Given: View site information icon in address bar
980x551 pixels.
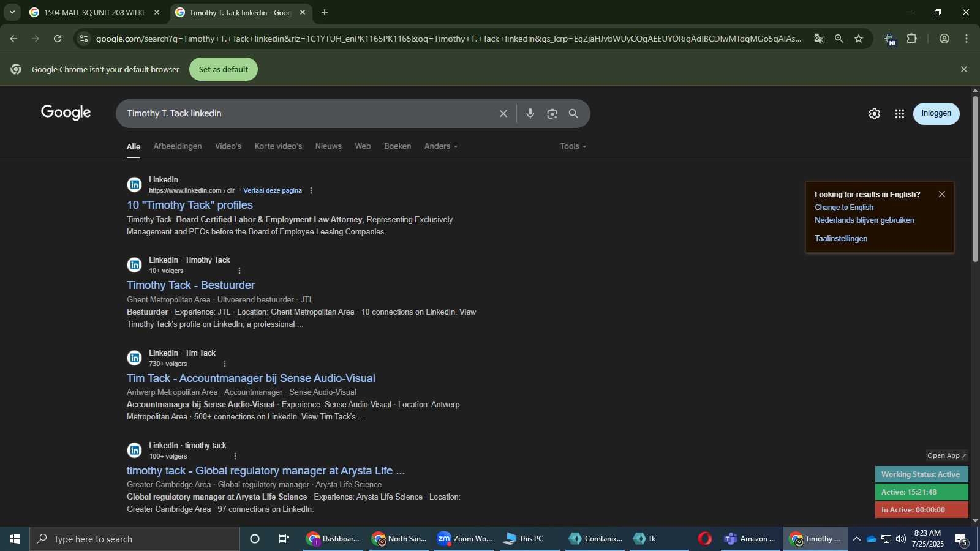Looking at the screenshot, I should [x=84, y=39].
